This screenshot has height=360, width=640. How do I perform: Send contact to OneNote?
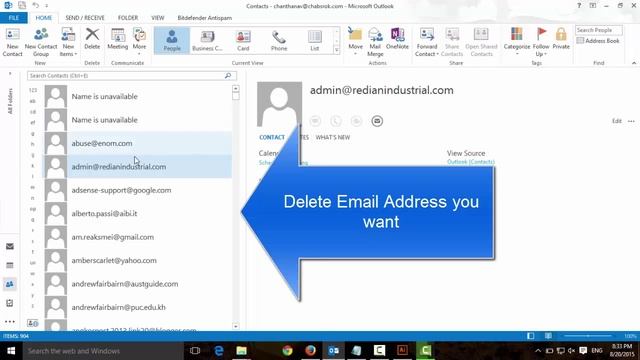397,39
